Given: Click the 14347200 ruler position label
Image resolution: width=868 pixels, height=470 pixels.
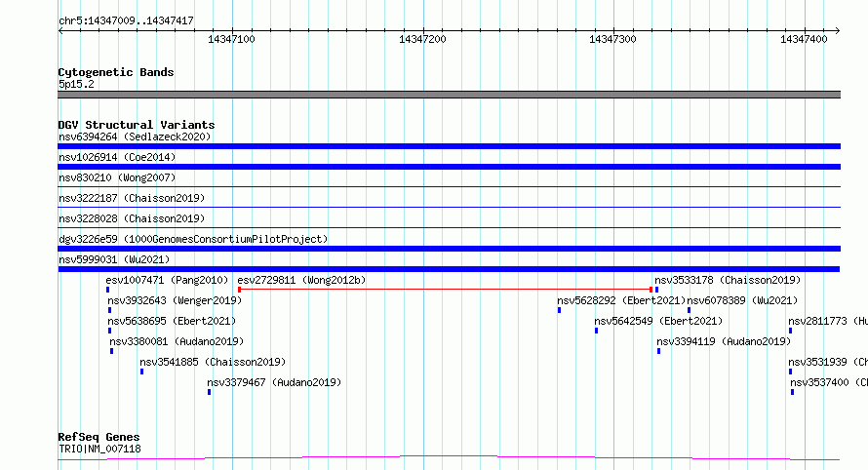Looking at the screenshot, I should pos(422,39).
